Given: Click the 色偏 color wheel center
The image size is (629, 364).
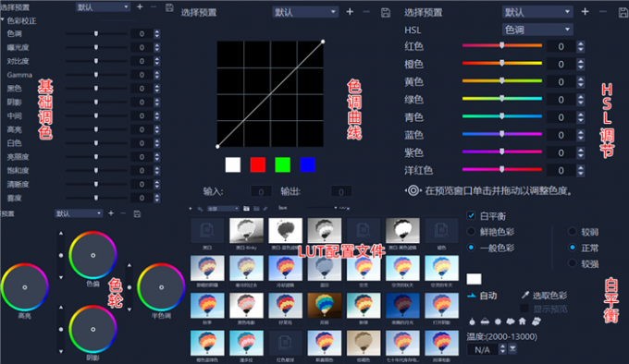Looking at the screenshot, I should tap(93, 255).
